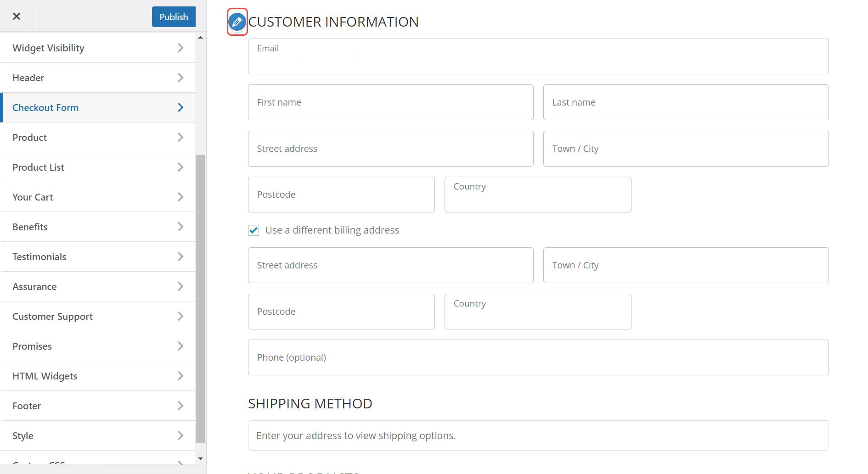Open the shipping Country select field
The image size is (868, 474).
pos(537,195)
